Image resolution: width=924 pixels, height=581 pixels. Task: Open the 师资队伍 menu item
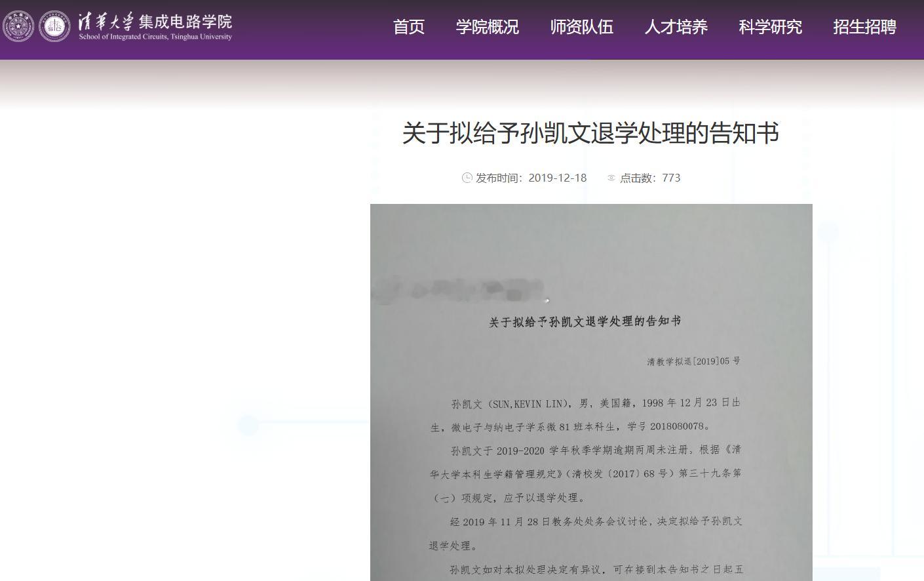click(582, 27)
